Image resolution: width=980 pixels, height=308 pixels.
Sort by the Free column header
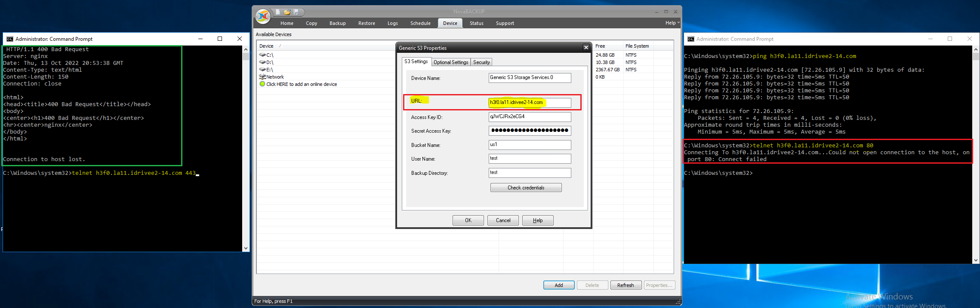(x=608, y=46)
